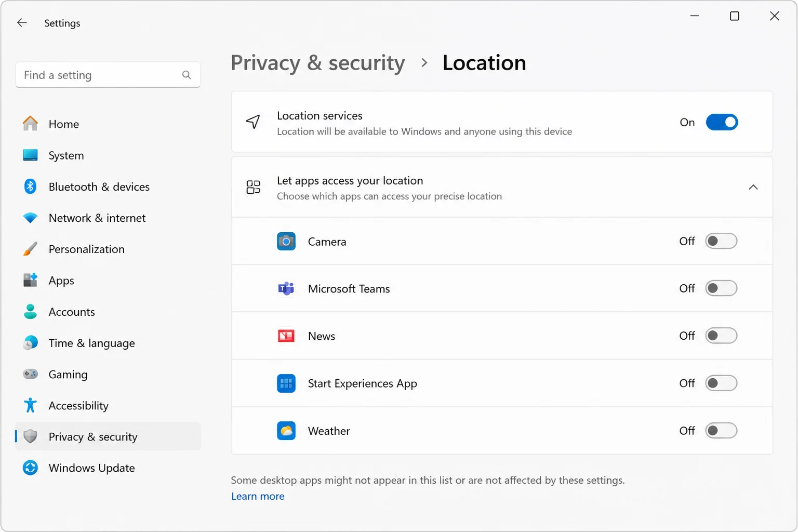Click the back arrow icon
798x532 pixels.
click(22, 23)
